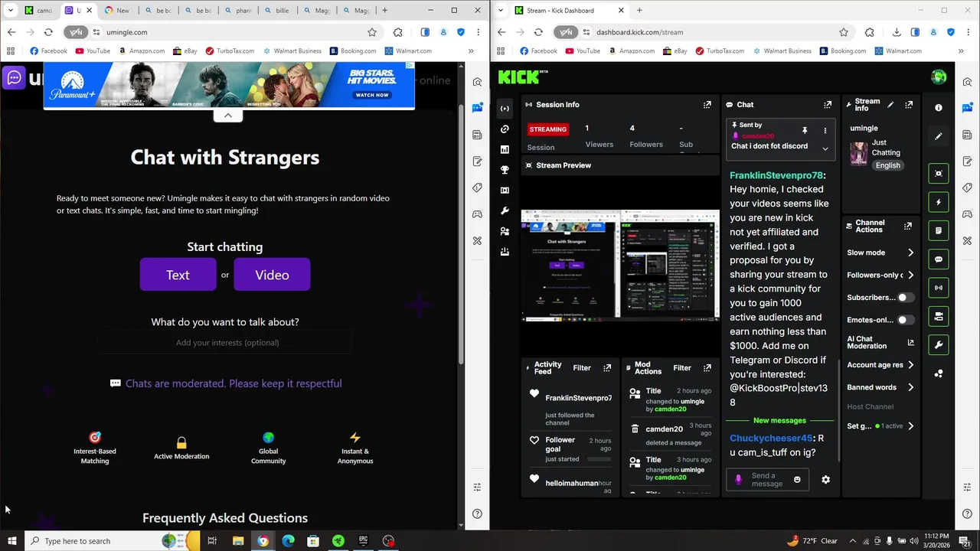Toggle the broadcast signal widget icon in right toolbar
980x551 pixels.
(x=939, y=288)
